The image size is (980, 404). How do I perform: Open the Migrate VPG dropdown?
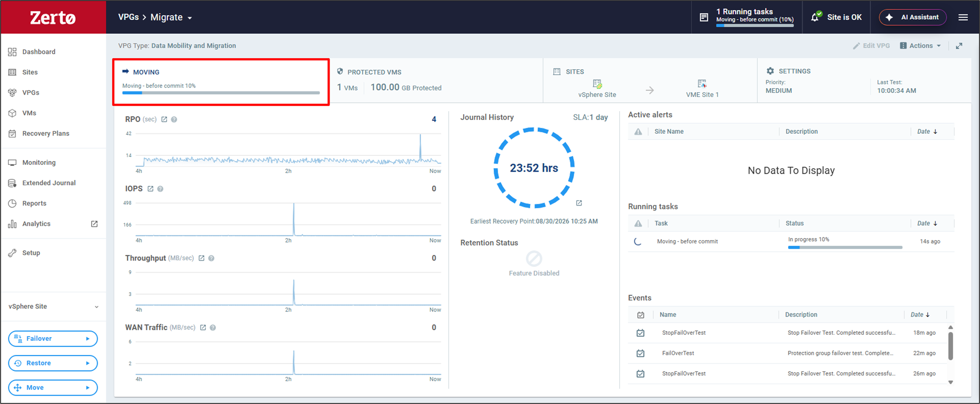[x=190, y=18]
